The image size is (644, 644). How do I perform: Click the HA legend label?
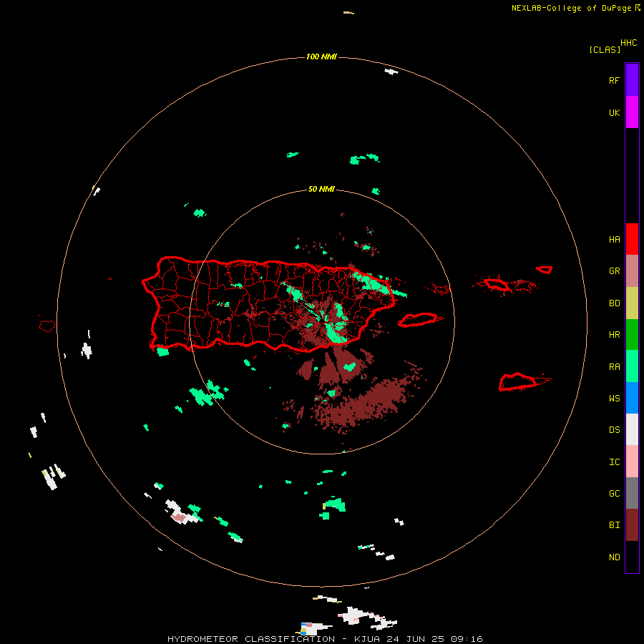point(614,240)
